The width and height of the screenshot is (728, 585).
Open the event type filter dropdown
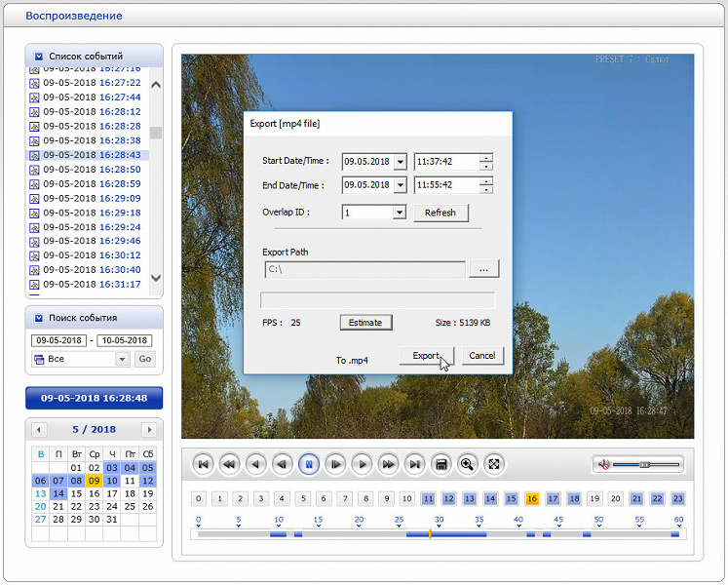[122, 359]
